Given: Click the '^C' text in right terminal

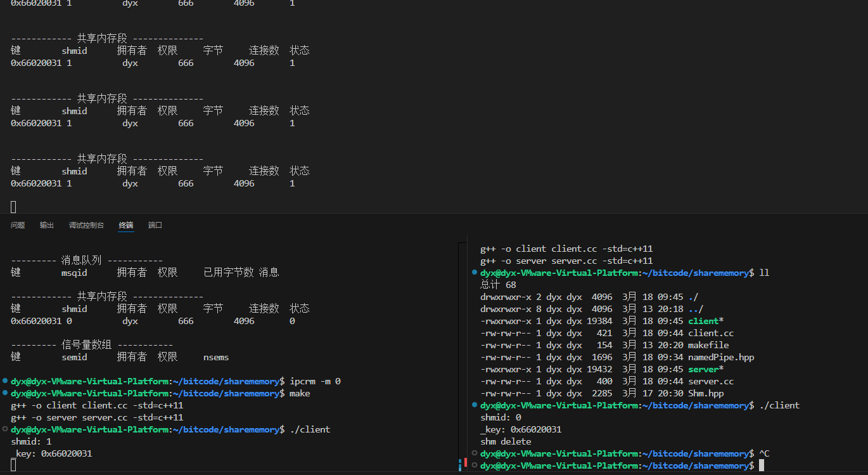Looking at the screenshot, I should [764, 453].
